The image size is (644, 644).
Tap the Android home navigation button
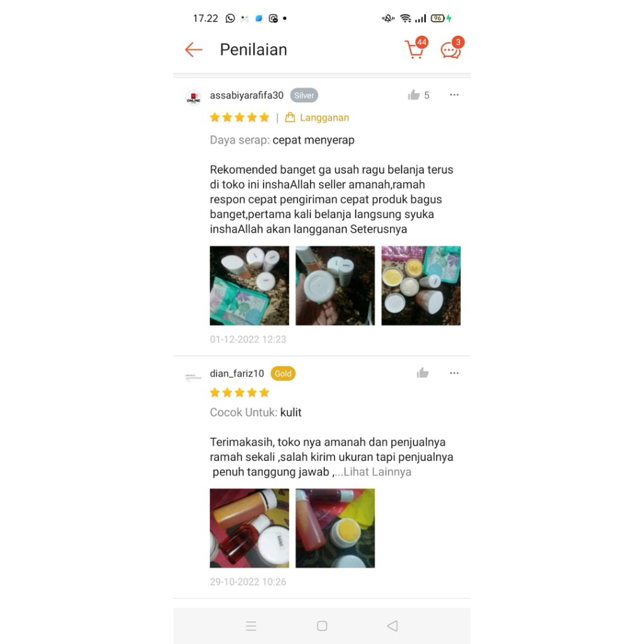click(x=322, y=626)
